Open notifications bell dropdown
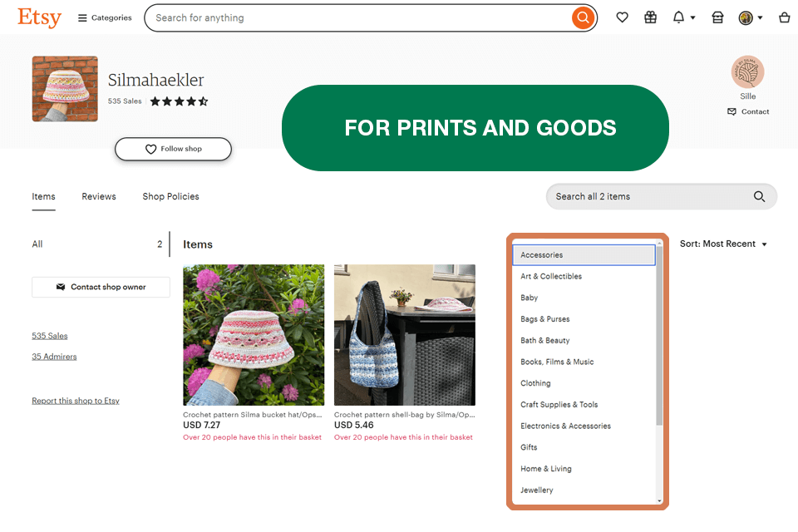 click(683, 17)
